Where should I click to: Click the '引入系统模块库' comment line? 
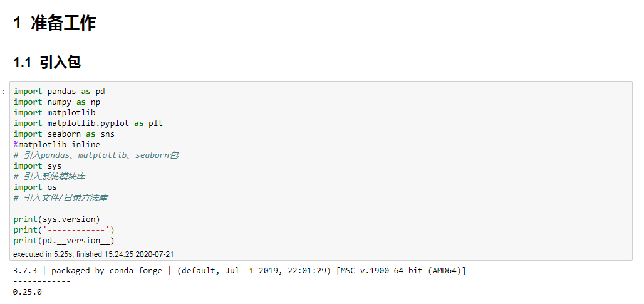tap(49, 177)
